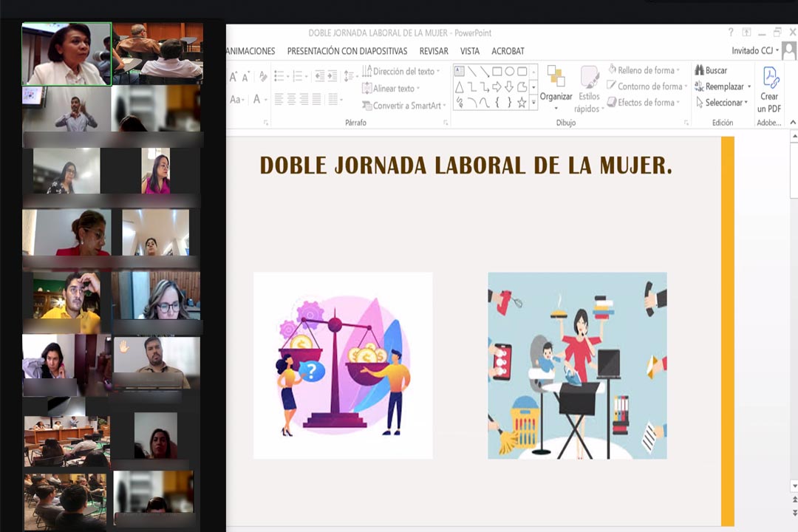Screen dimensions: 798x532
Task: Open the PRESENTACIÓN CON DIAPOSITIVAS tab
Action: pos(347,51)
